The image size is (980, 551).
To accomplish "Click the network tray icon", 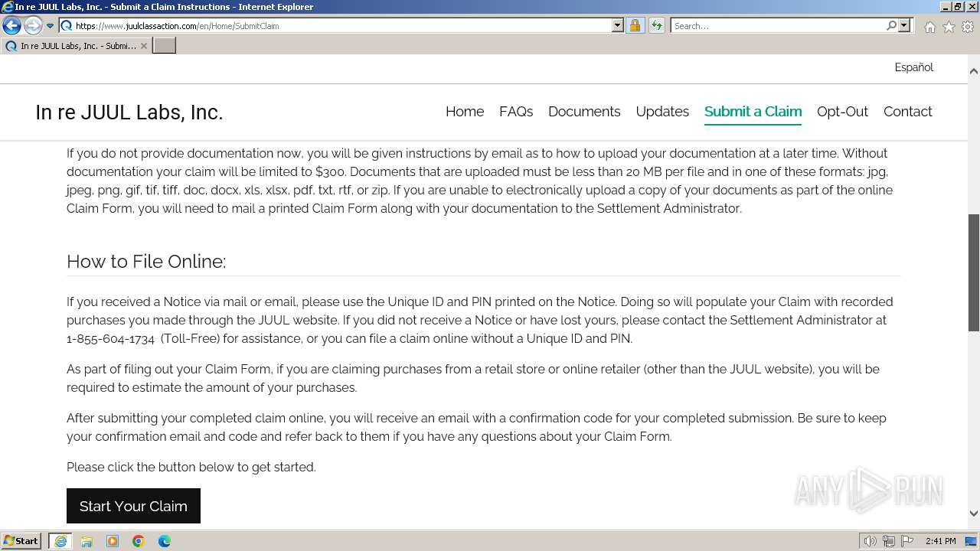I will point(889,541).
